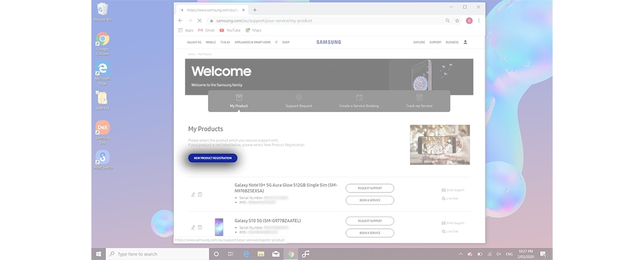Viewport: 644px width, 260px height.
Task: Stop loading the page
Action: click(x=199, y=21)
